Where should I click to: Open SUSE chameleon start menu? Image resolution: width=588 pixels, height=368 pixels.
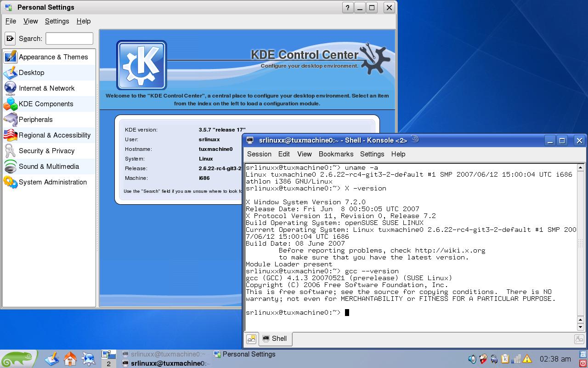18,359
